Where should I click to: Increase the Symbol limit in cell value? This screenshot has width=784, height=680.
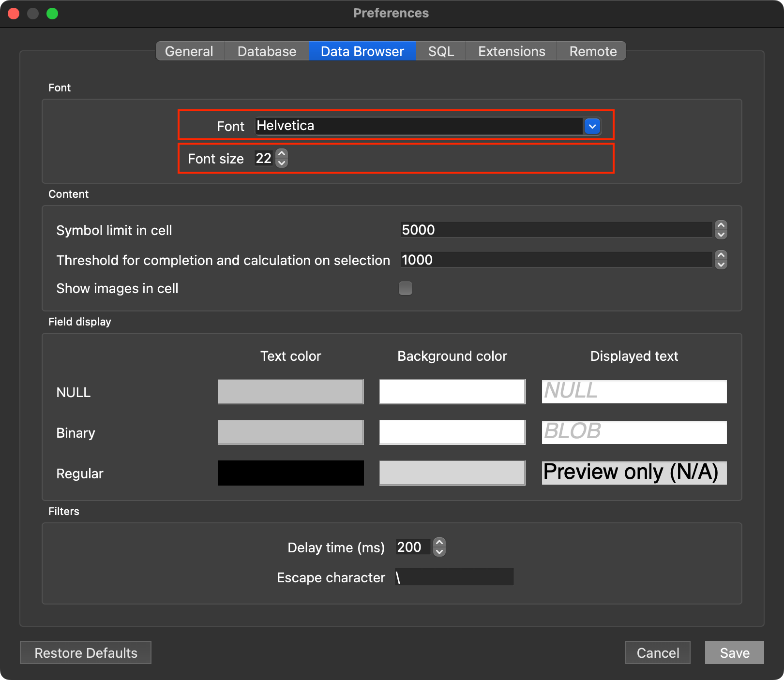coord(721,225)
